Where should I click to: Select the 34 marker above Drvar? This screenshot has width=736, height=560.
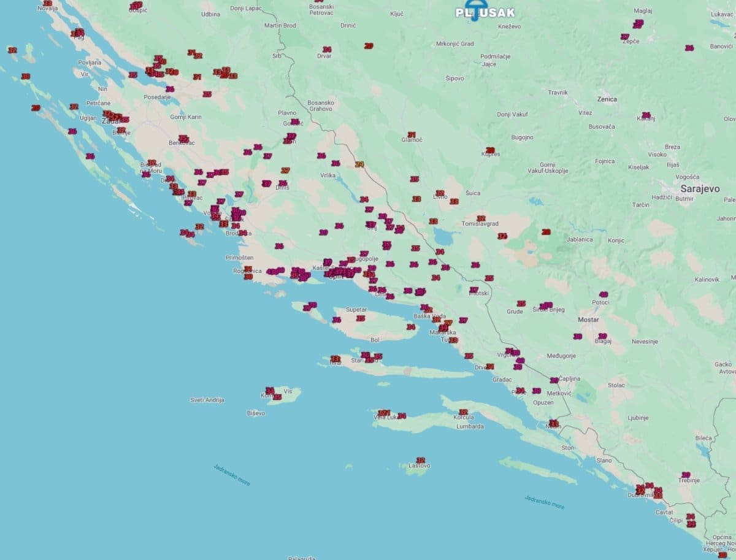point(327,49)
